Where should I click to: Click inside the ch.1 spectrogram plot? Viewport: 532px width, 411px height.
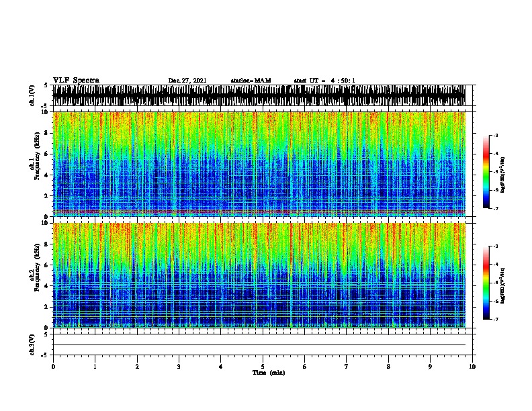pyautogui.click(x=259, y=164)
